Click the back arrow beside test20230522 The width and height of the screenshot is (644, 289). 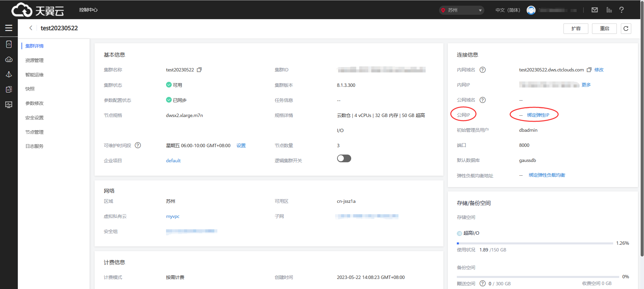click(x=31, y=28)
